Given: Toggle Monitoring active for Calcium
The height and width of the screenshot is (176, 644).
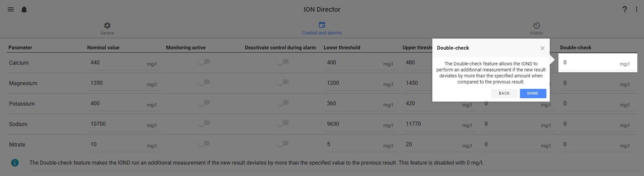Looking at the screenshot, I should pos(204,62).
